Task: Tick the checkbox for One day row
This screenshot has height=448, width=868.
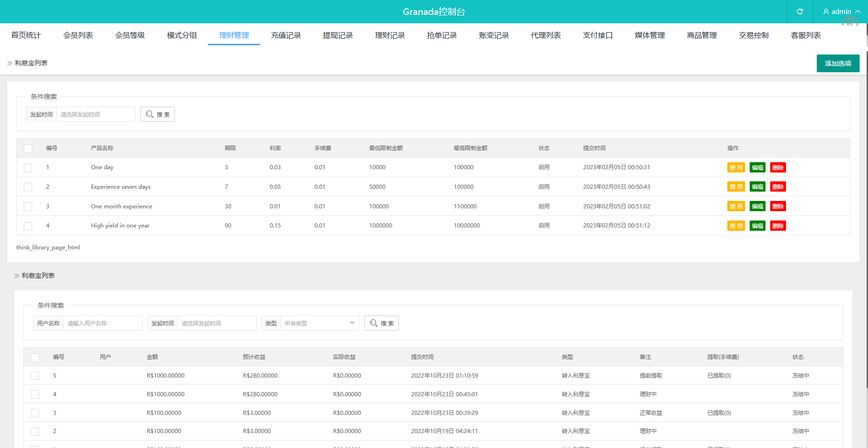Action: tap(28, 168)
